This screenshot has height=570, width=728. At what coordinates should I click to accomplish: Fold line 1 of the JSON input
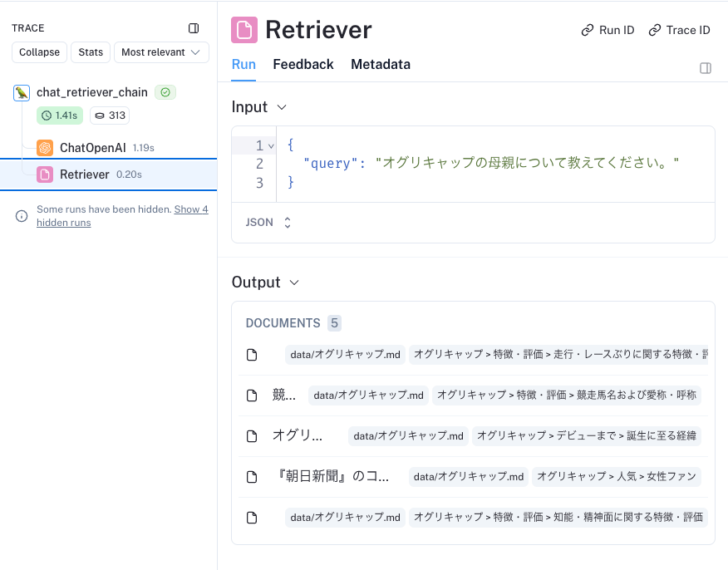[271, 145]
